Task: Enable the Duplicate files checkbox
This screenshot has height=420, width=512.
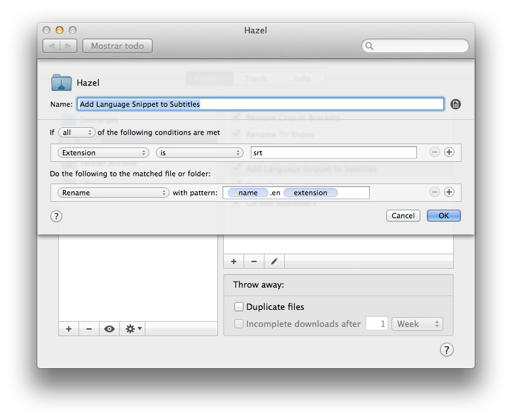Action: pyautogui.click(x=239, y=307)
